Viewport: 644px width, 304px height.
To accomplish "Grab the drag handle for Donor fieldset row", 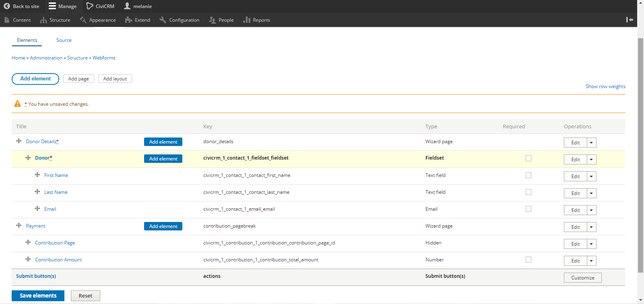I will [x=28, y=158].
